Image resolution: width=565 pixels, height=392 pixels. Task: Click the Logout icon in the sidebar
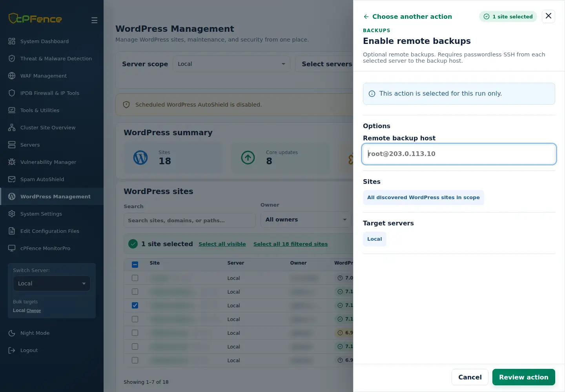[x=12, y=350]
